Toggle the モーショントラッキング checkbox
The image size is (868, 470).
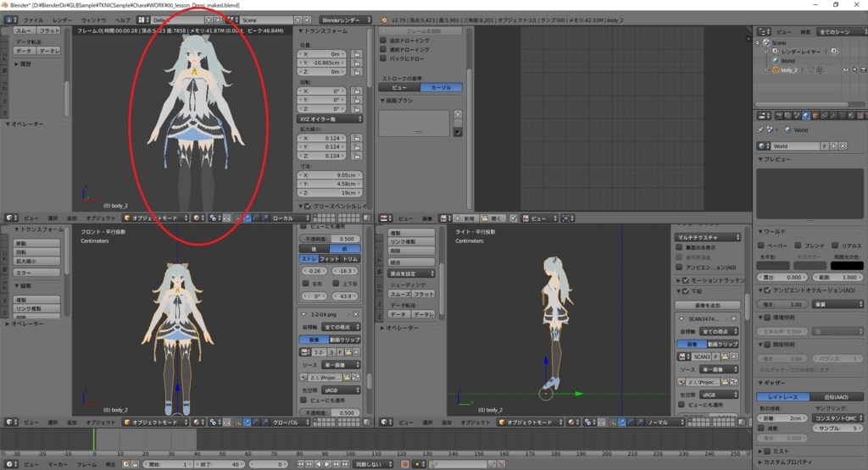click(x=686, y=280)
